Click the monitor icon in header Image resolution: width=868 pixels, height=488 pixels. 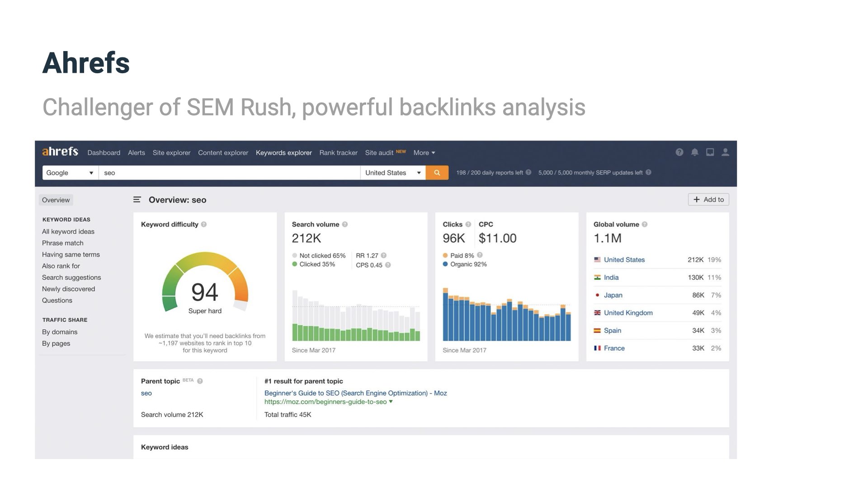pos(710,152)
